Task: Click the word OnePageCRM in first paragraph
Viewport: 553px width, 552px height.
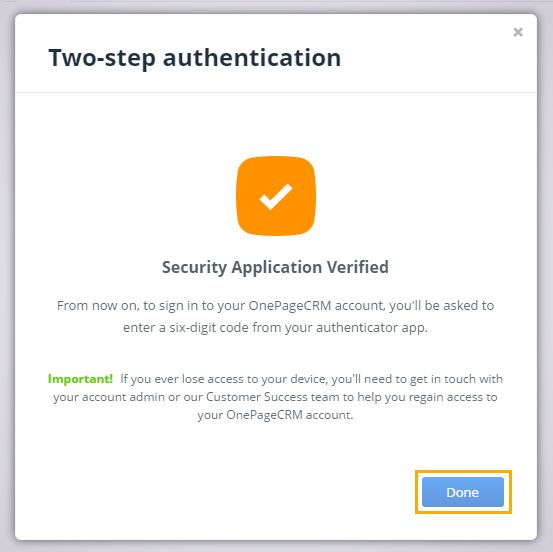Action: 290,305
